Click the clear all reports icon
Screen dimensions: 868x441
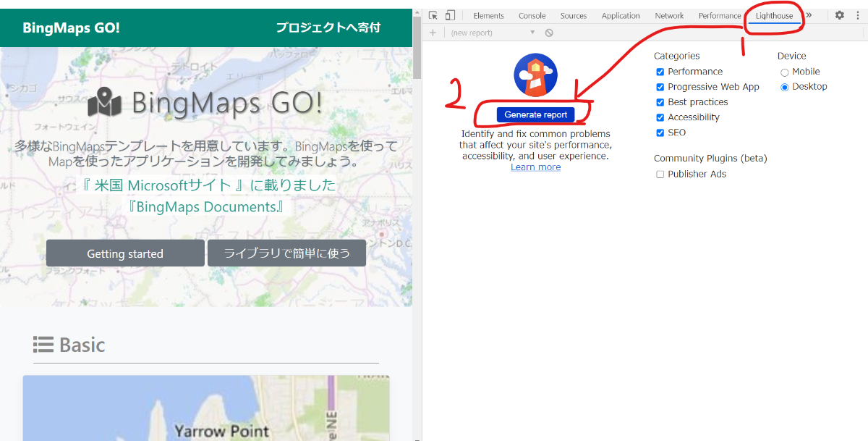[x=549, y=33]
